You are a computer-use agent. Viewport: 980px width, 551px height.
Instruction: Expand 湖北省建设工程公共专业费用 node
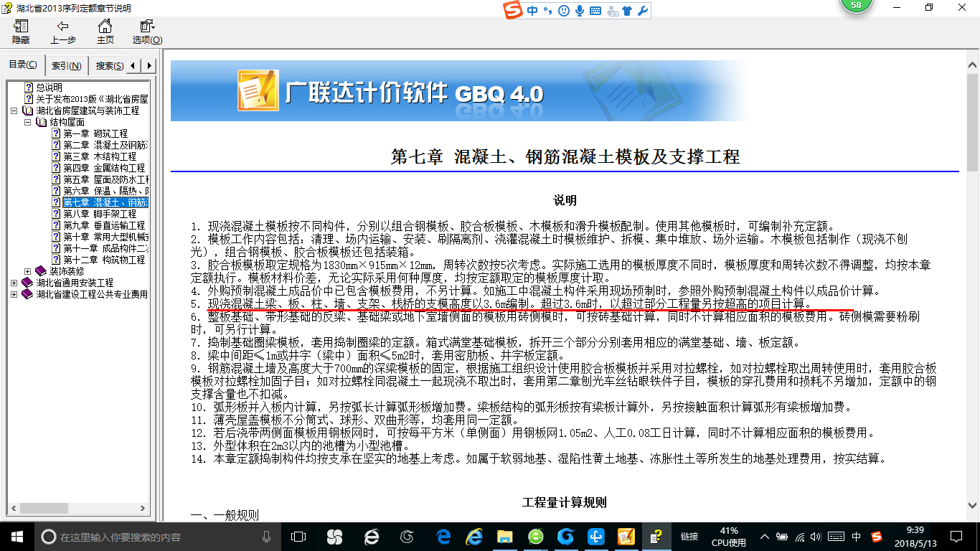[14, 294]
